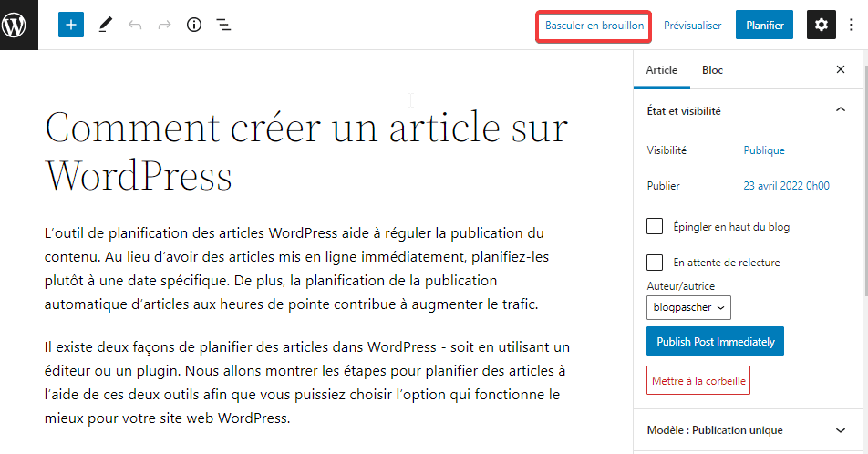868x454 pixels.
Task: Switch to the Bloc tab
Action: click(x=712, y=70)
